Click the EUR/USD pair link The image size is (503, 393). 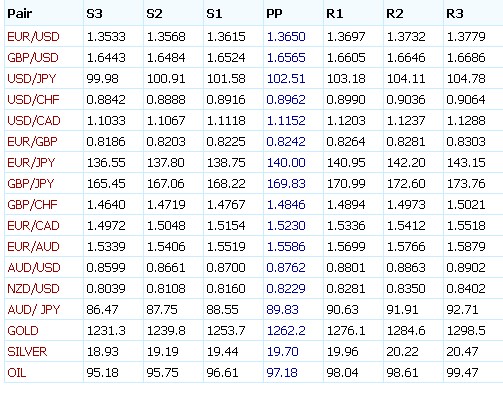pos(33,37)
